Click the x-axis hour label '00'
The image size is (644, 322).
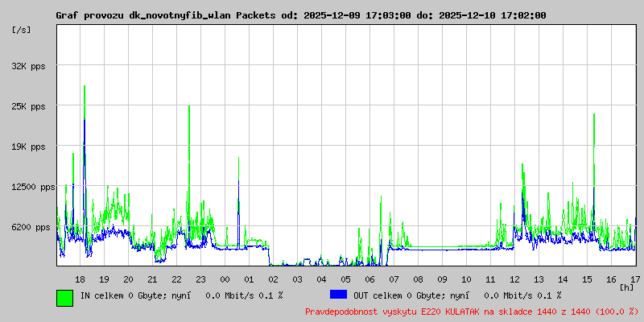pyautogui.click(x=225, y=279)
